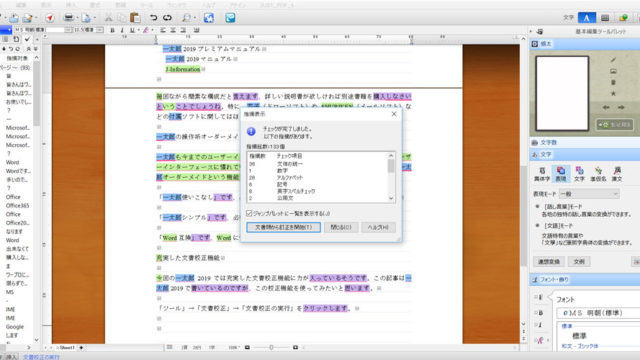The height and width of the screenshot is (360, 640).
Task: Click the checkmark icon in the left jump palette
Action: 27,39
